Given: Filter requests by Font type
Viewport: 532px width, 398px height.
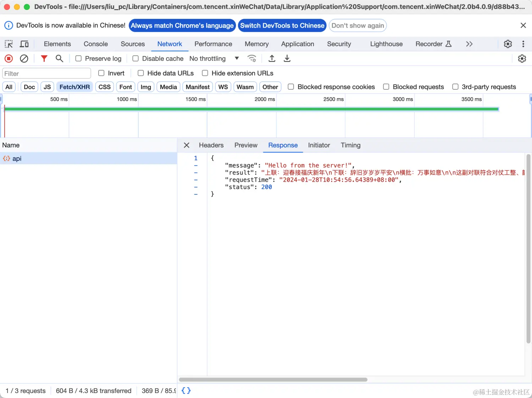Looking at the screenshot, I should tap(126, 87).
